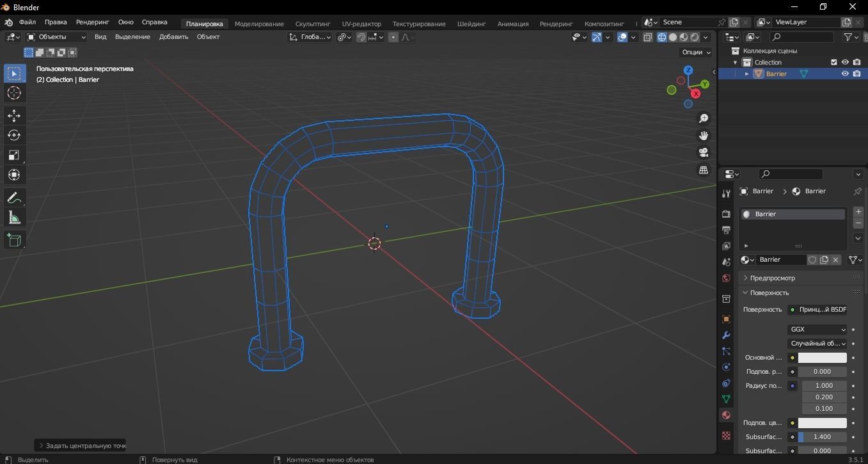Select the Select Box tool
Screen dimensions: 868x464
point(14,73)
